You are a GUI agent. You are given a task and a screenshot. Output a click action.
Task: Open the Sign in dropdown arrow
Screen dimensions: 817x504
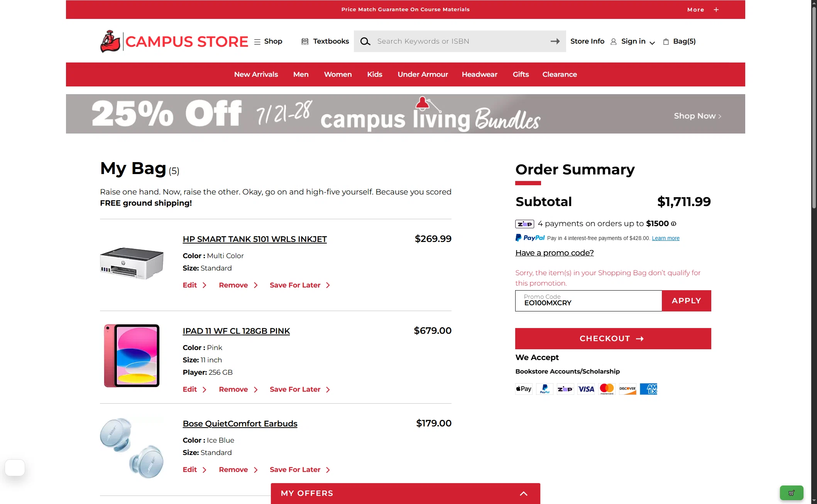coord(652,43)
